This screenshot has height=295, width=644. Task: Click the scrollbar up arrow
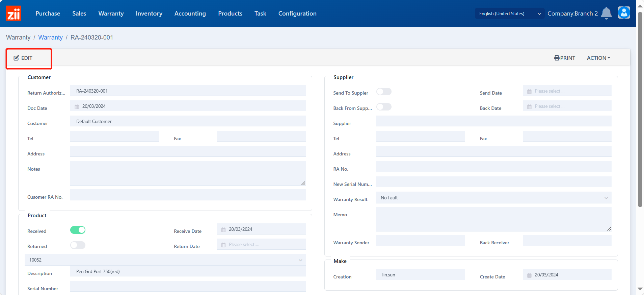[x=640, y=6]
